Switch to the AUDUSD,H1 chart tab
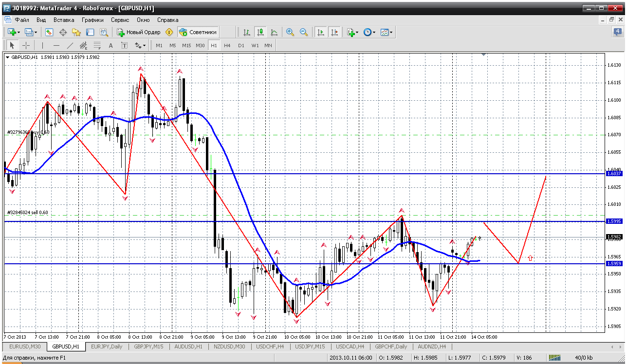627x364 pixels. point(188,346)
